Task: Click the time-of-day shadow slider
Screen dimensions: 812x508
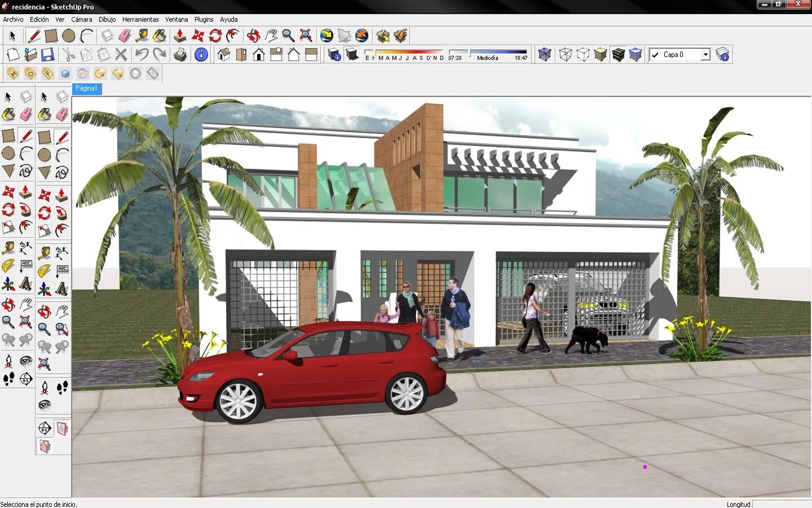Action: tap(488, 52)
